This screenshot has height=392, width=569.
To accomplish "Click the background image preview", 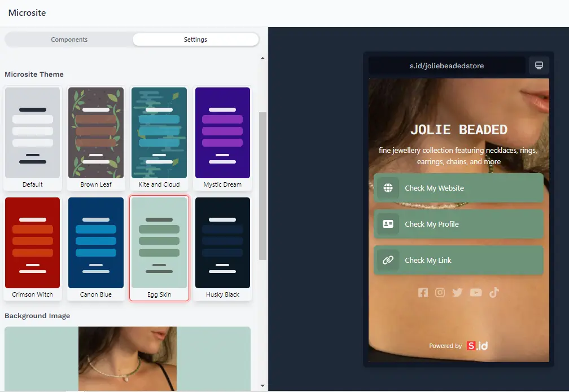I will pos(128,359).
